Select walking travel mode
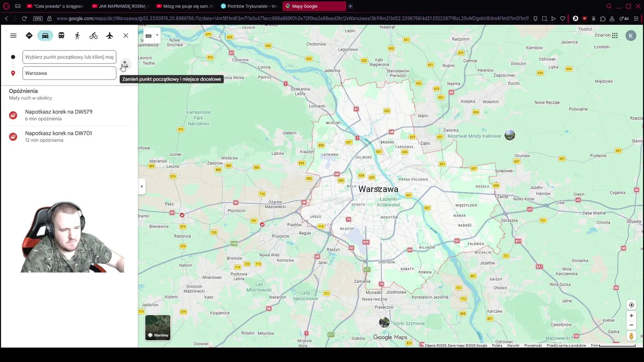Image resolution: width=644 pixels, height=362 pixels. tap(77, 36)
